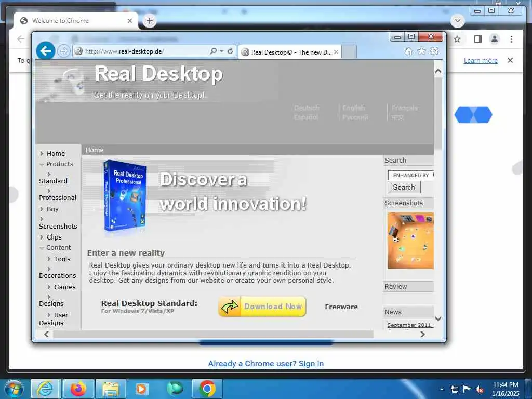Dismiss the Chrome info bar with X
This screenshot has width=532, height=399.
pos(510,60)
